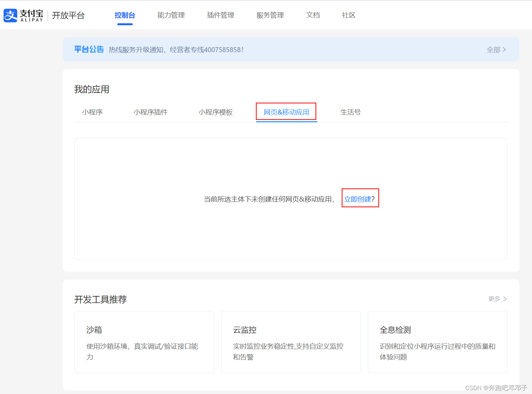Open the 云监控 cloud monitoring card

(290, 342)
